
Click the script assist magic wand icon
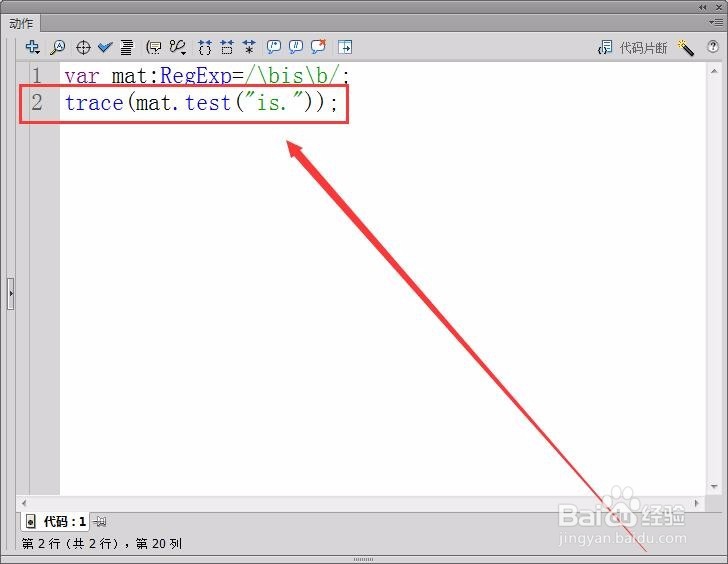(685, 47)
